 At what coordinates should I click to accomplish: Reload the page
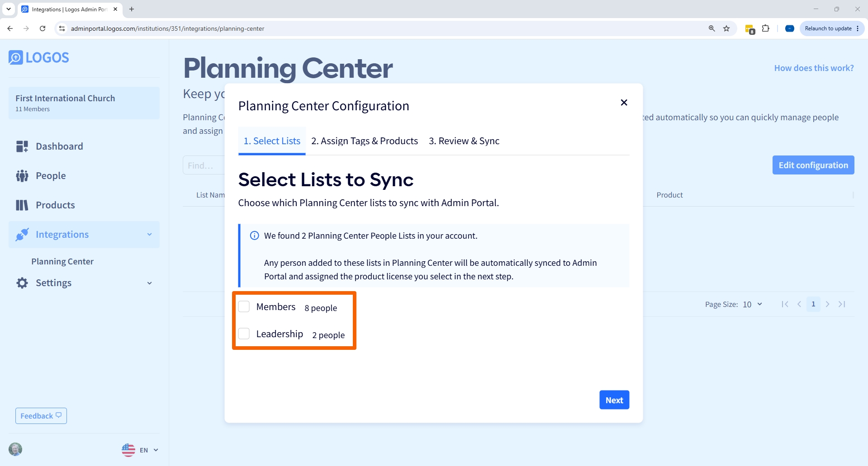[43, 28]
